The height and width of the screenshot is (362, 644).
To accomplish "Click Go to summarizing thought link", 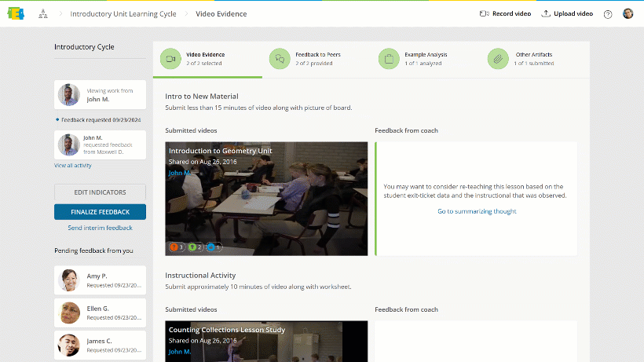I will 477,211.
